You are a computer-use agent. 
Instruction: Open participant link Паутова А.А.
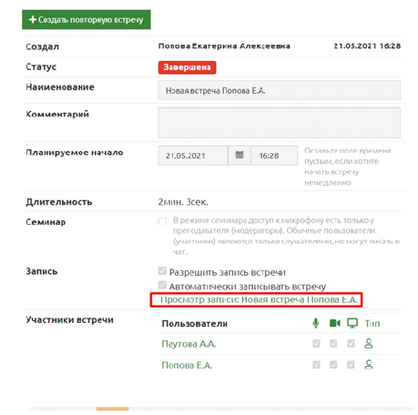tap(189, 344)
